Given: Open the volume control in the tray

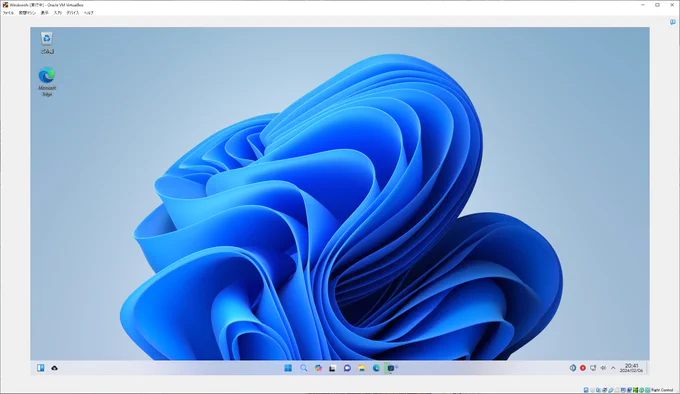Looking at the screenshot, I should pyautogui.click(x=603, y=368).
